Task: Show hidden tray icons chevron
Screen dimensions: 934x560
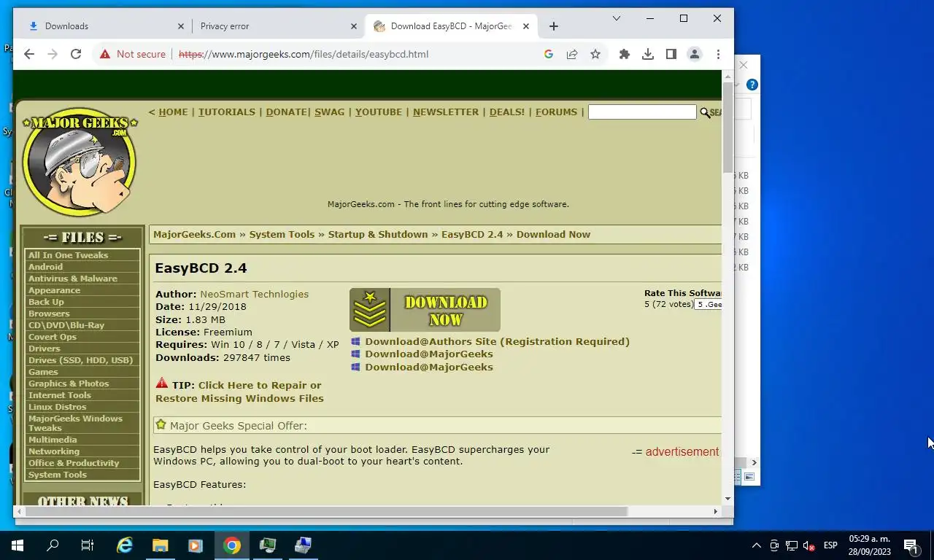Action: (757, 545)
